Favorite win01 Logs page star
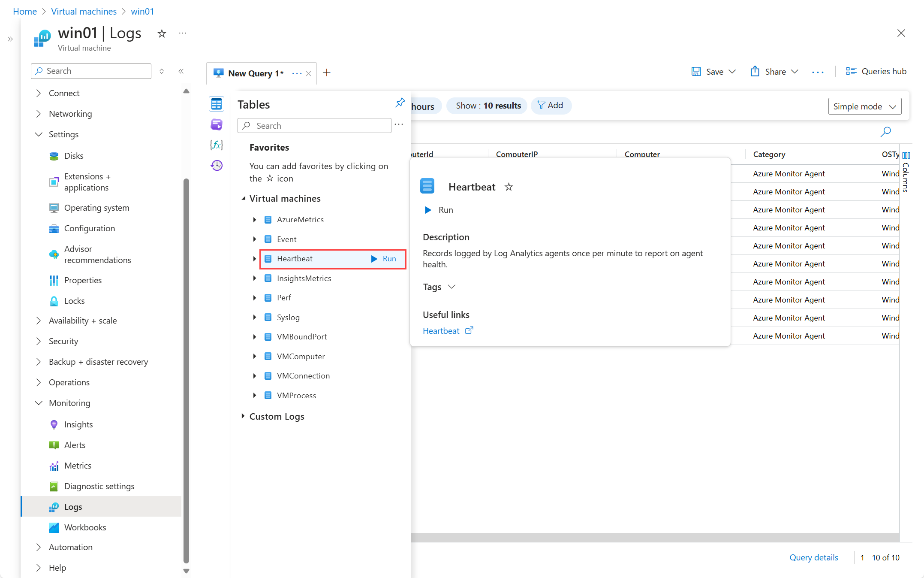Image resolution: width=924 pixels, height=578 pixels. click(x=162, y=33)
